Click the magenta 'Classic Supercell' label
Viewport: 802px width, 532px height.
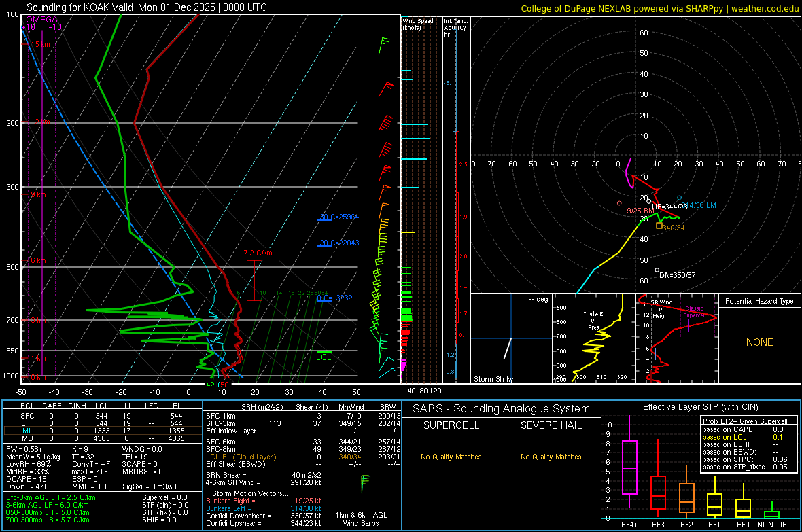click(694, 312)
